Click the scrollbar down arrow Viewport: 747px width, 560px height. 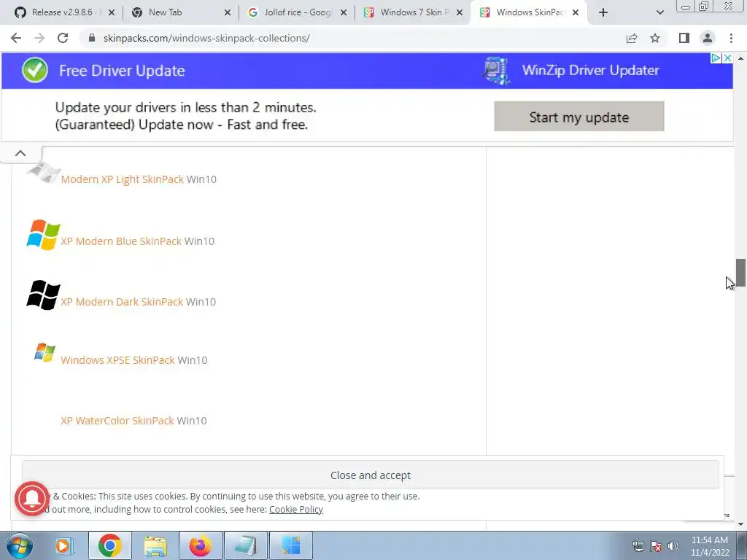[740, 524]
